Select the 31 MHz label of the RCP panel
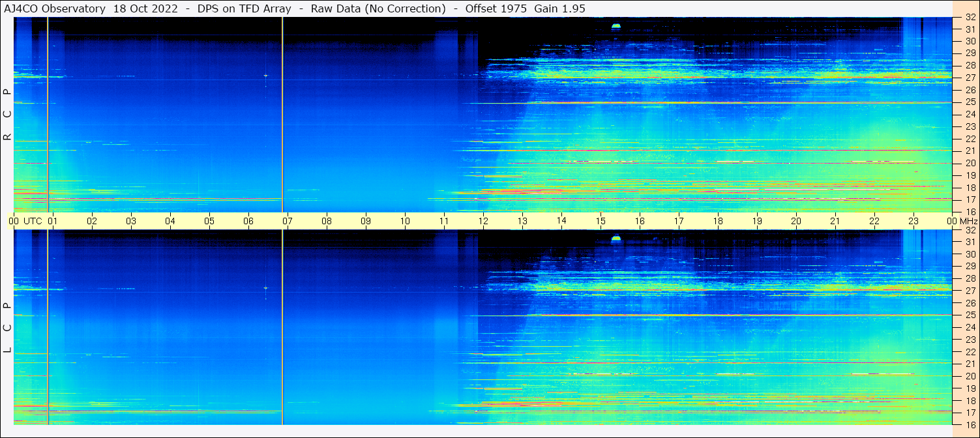 point(970,29)
